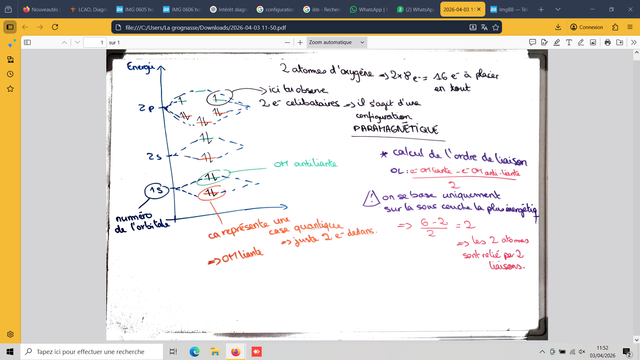Click the muted volume tray icon

click(x=582, y=351)
